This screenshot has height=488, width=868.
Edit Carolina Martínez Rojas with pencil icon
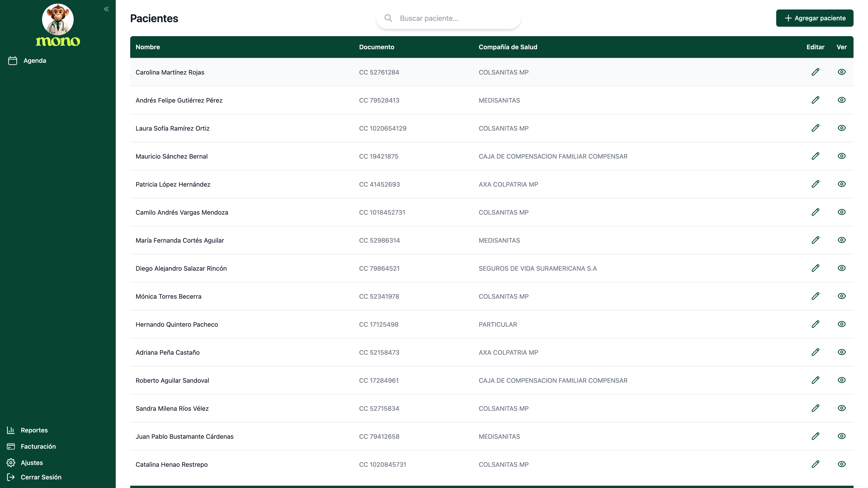pos(815,72)
